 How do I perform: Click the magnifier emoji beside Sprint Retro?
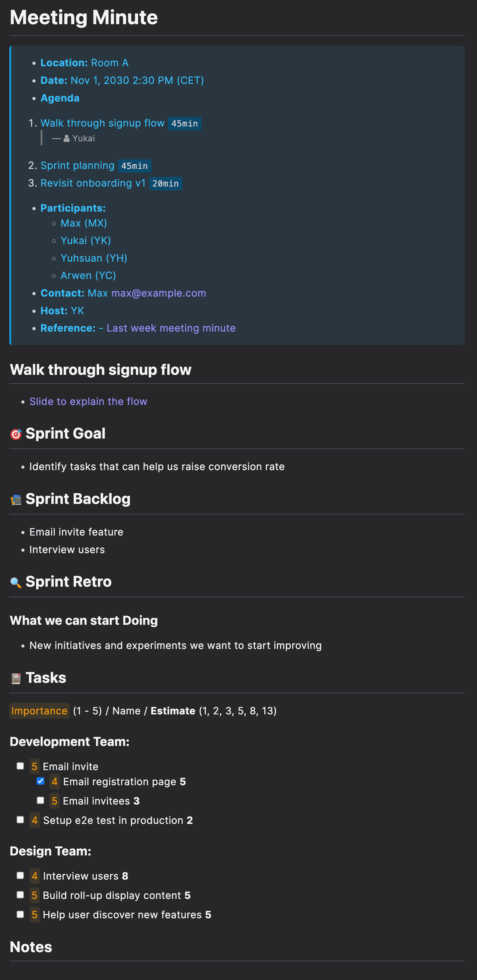point(16,582)
